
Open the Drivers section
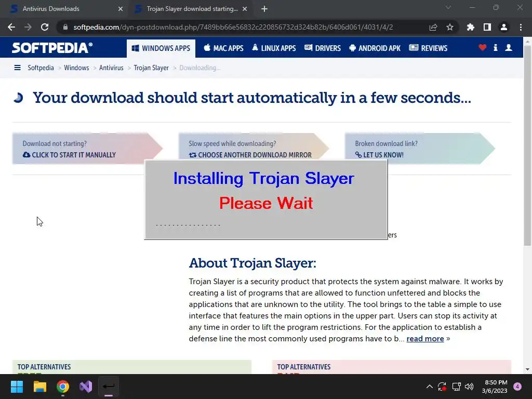[x=323, y=48]
